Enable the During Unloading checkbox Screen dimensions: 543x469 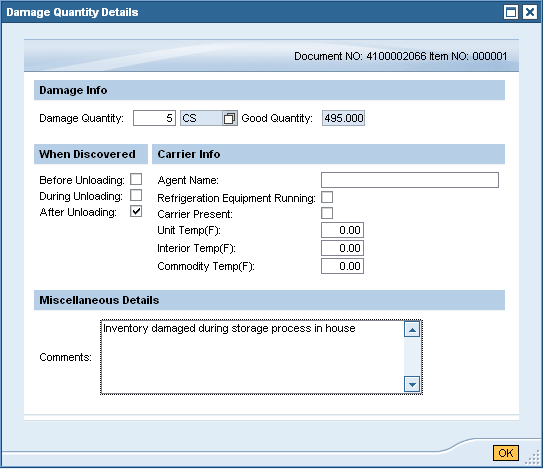pos(136,195)
